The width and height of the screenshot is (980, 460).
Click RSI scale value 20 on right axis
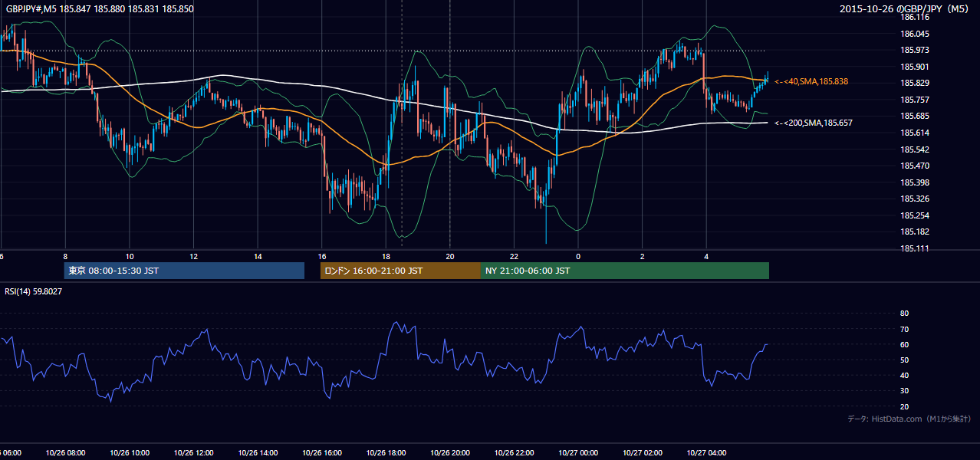point(904,406)
